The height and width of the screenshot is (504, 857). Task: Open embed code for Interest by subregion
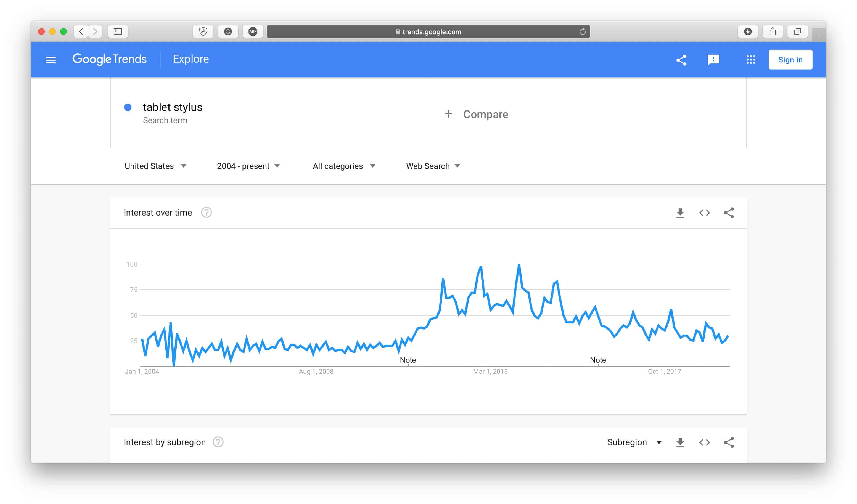click(705, 442)
